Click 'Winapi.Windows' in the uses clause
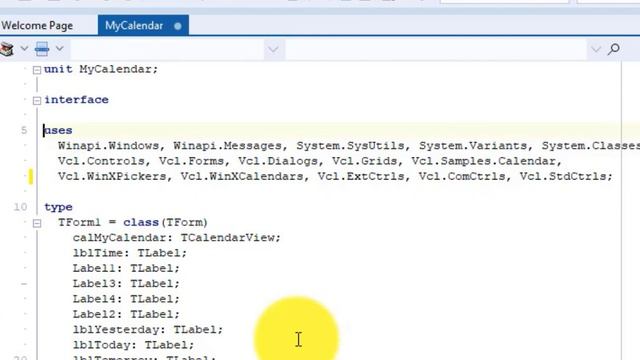The width and height of the screenshot is (640, 360). click(108, 146)
